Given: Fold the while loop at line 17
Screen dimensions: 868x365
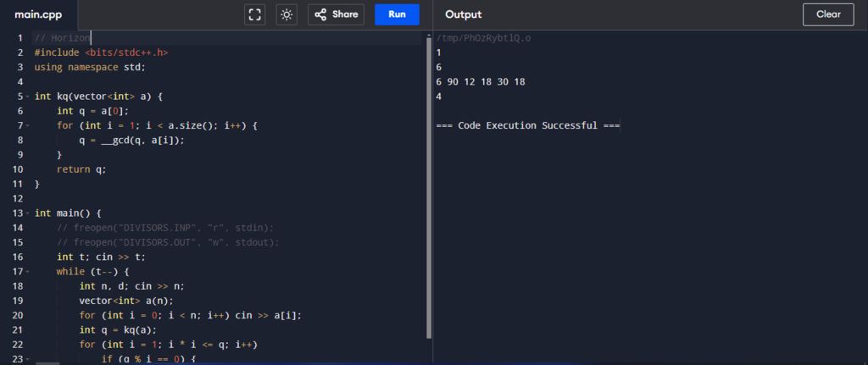Looking at the screenshot, I should pos(27,272).
